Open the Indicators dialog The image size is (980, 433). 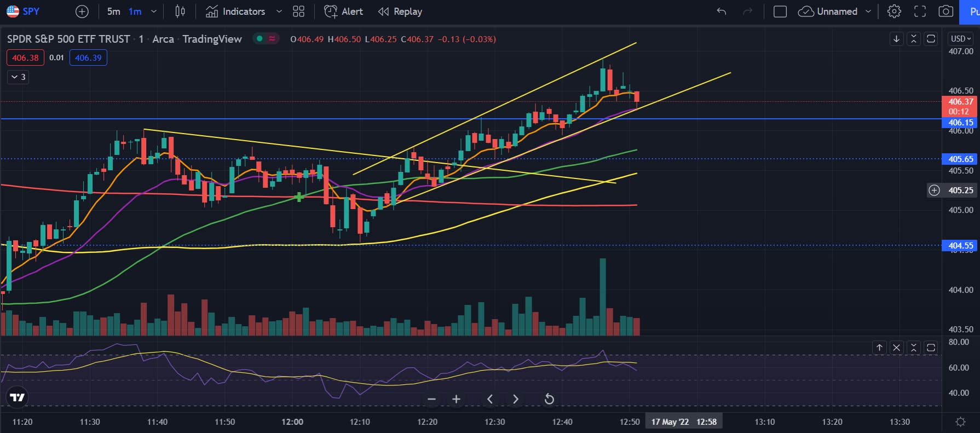pyautogui.click(x=235, y=11)
